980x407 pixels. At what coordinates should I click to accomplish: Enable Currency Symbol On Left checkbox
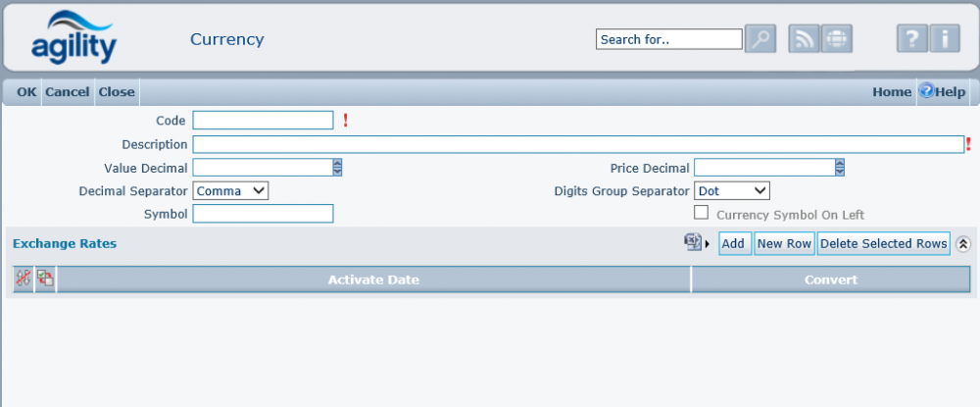[701, 213]
